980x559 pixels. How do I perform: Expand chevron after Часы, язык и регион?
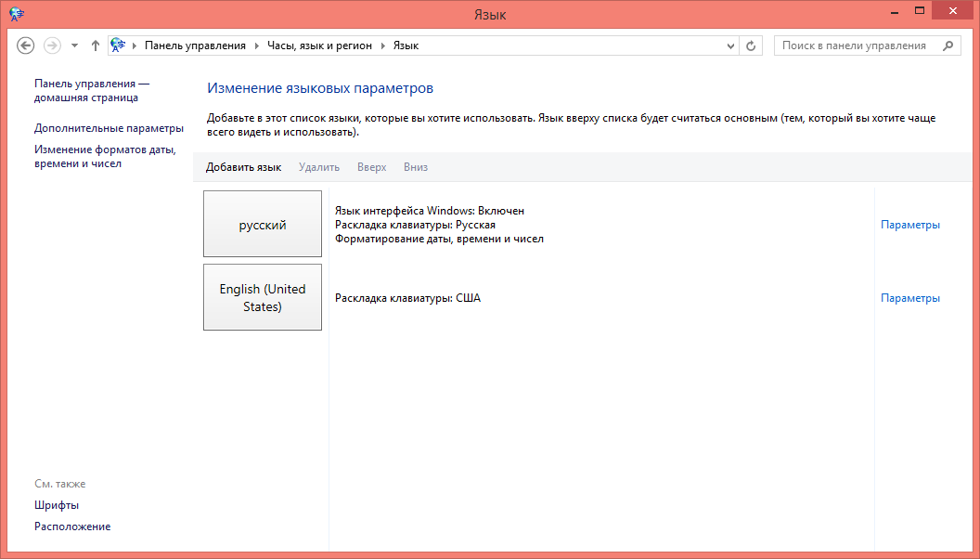click(x=382, y=45)
